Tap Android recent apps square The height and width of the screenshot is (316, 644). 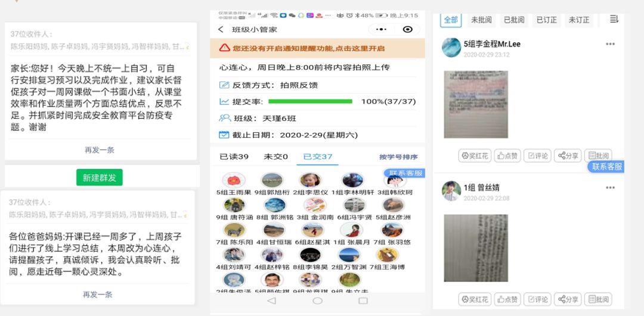click(x=363, y=300)
